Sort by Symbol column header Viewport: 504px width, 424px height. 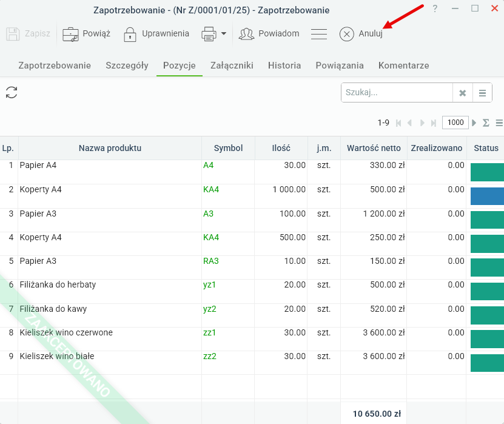tap(228, 148)
